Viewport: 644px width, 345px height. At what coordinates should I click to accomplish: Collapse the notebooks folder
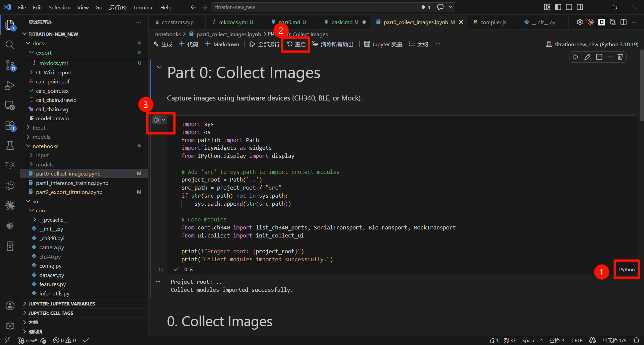point(28,146)
